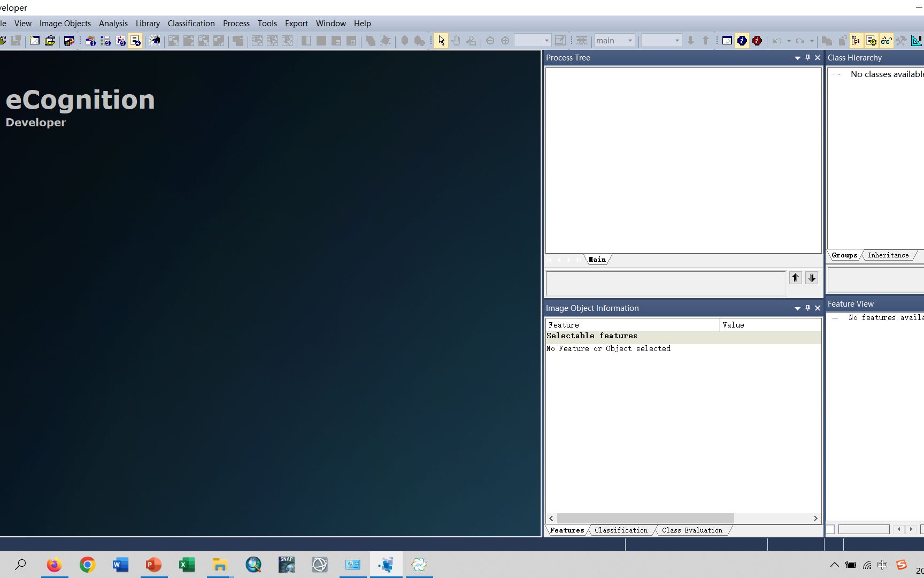
Task: Expand the undo history dropdown arrow
Action: pos(789,41)
